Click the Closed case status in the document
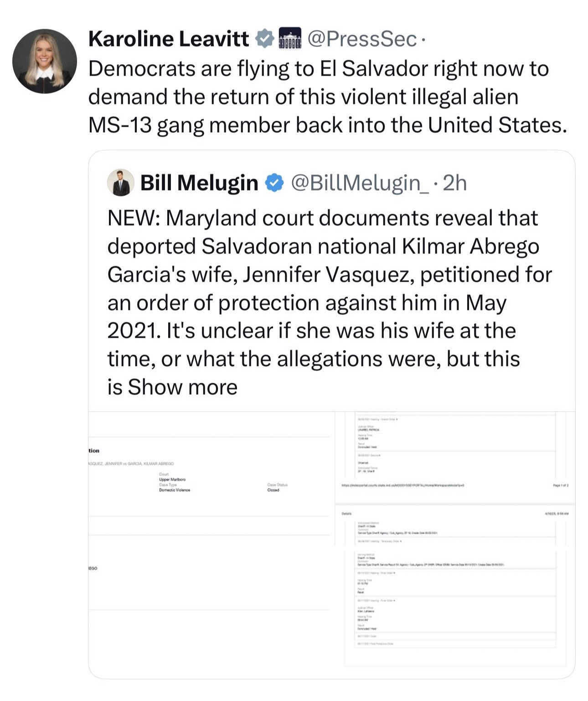 tap(273, 490)
